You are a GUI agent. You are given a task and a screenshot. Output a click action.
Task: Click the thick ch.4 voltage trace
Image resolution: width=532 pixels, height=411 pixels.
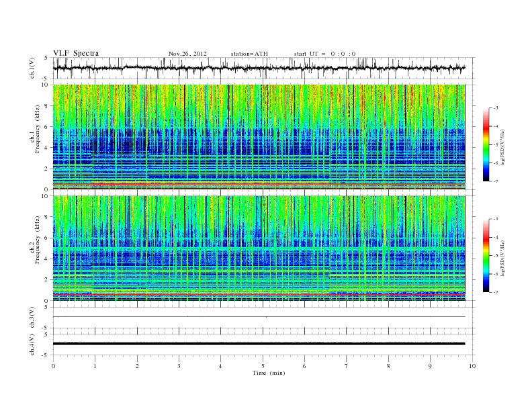coord(259,344)
